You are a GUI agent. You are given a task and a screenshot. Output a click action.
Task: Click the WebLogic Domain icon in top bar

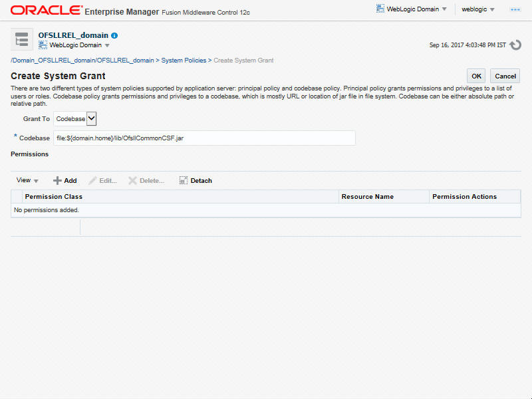tap(380, 9)
